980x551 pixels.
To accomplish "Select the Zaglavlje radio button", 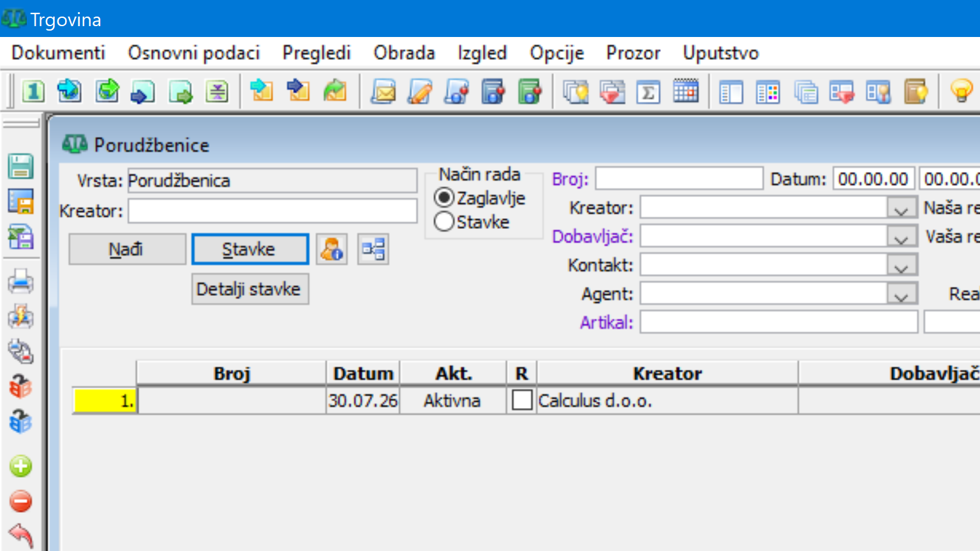I will point(444,198).
